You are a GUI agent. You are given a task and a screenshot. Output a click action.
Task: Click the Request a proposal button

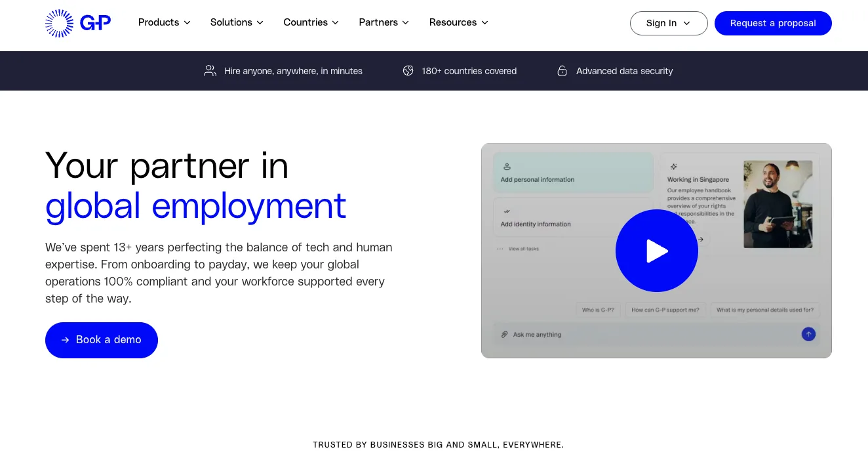[773, 23]
